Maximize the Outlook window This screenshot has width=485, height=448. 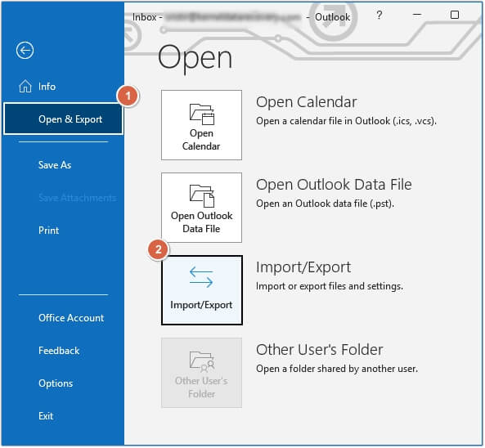(455, 15)
